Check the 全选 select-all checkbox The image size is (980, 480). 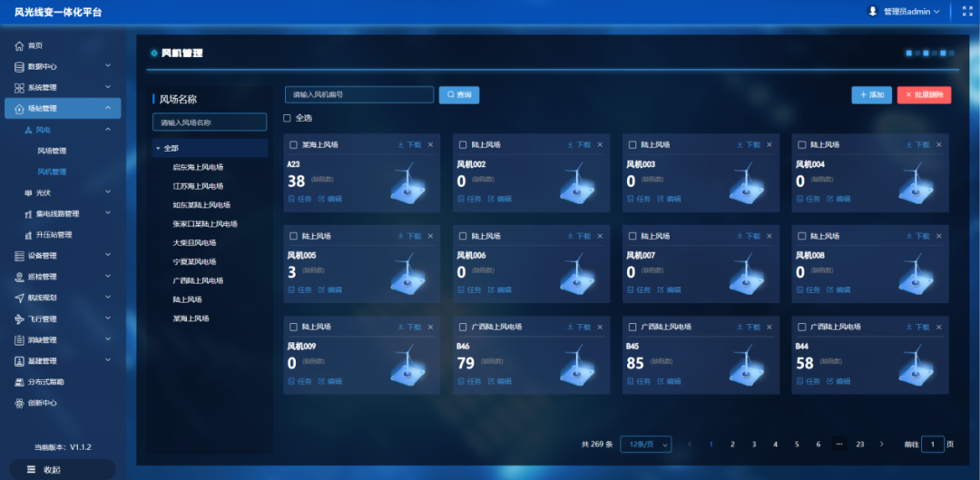pos(288,118)
